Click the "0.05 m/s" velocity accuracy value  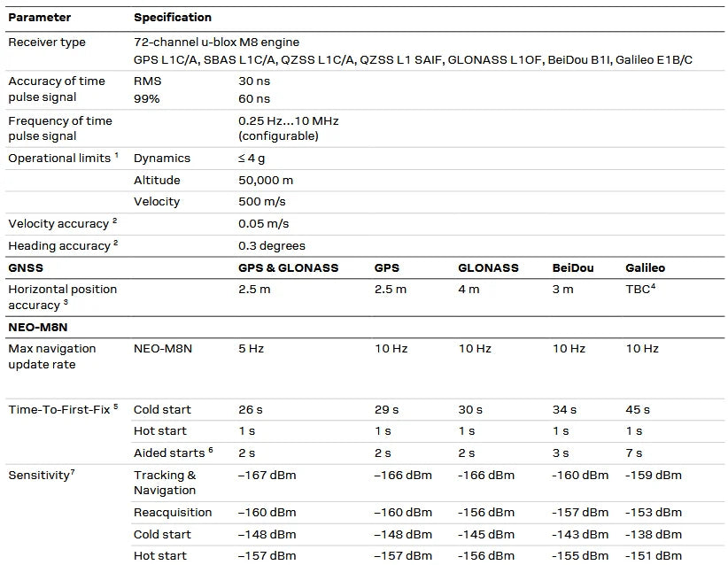(264, 224)
